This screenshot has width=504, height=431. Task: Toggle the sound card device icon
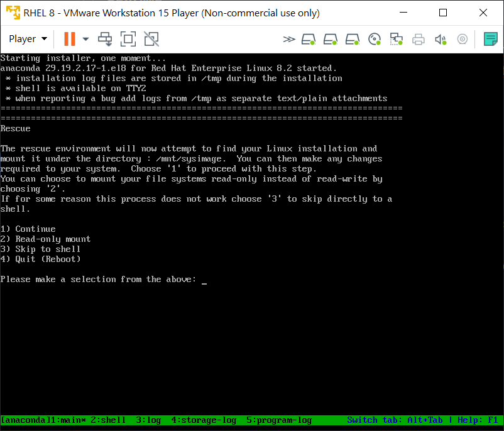click(441, 40)
